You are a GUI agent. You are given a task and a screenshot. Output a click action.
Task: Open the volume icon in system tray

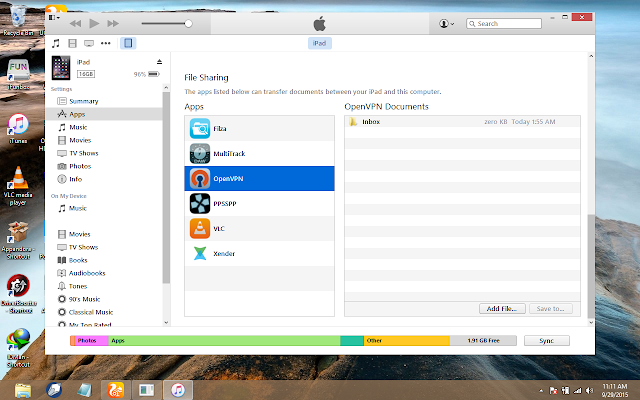point(589,391)
